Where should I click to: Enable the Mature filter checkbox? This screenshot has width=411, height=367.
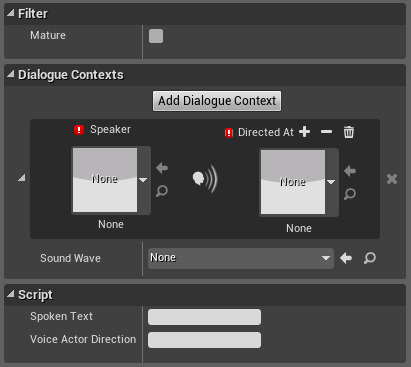156,36
